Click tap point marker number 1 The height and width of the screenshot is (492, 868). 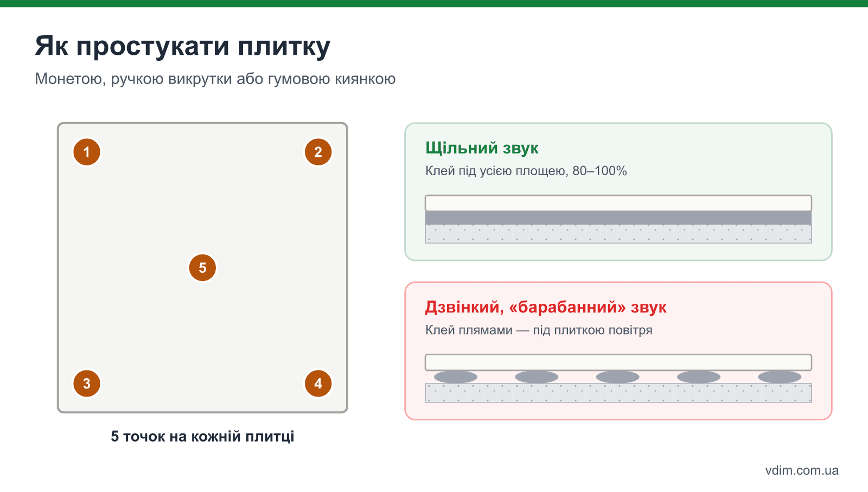tap(87, 152)
